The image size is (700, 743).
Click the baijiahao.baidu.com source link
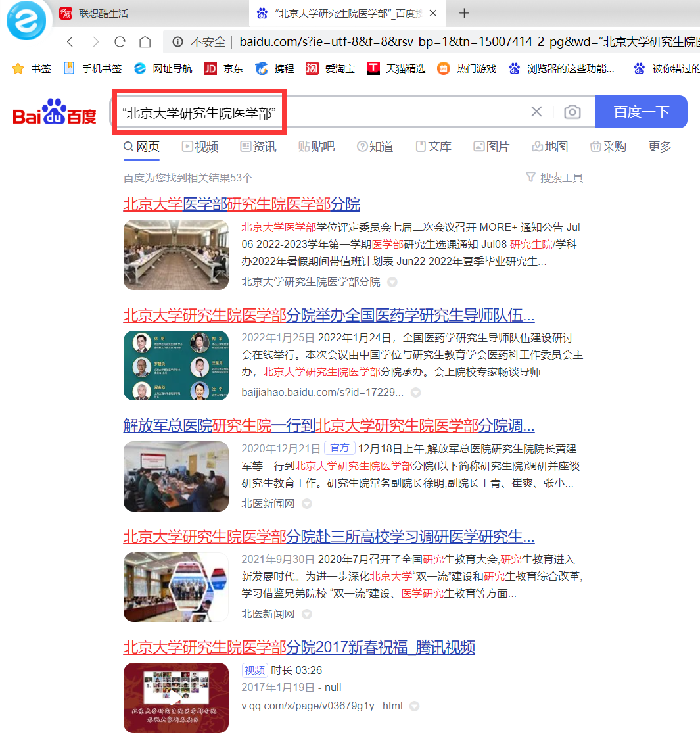tap(323, 393)
